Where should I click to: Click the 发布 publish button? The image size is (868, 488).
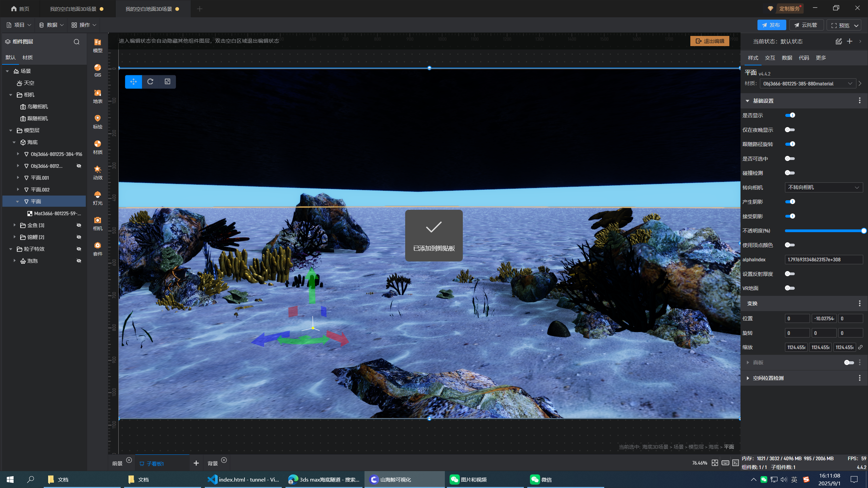(x=772, y=25)
